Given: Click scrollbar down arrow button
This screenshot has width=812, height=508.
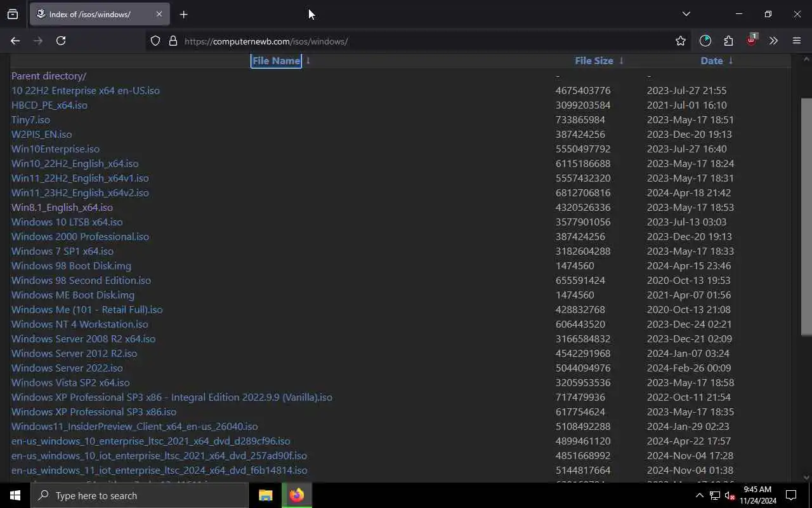Looking at the screenshot, I should point(806,478).
